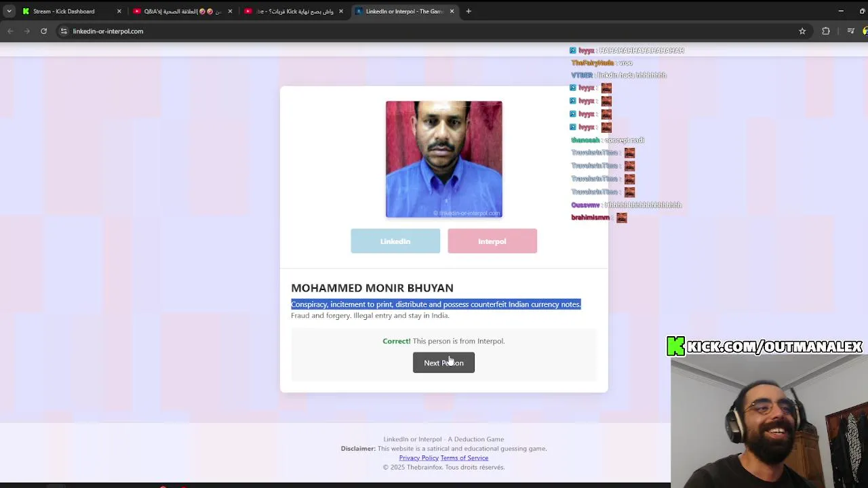This screenshot has width=868, height=488.
Task: Click the kick.com/outmanalex overlay banner
Action: click(764, 346)
